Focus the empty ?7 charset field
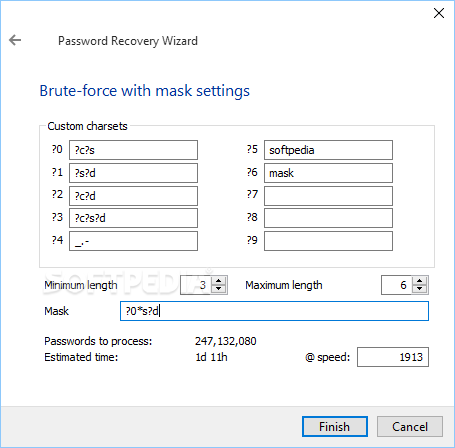The image size is (455, 448). pos(328,196)
